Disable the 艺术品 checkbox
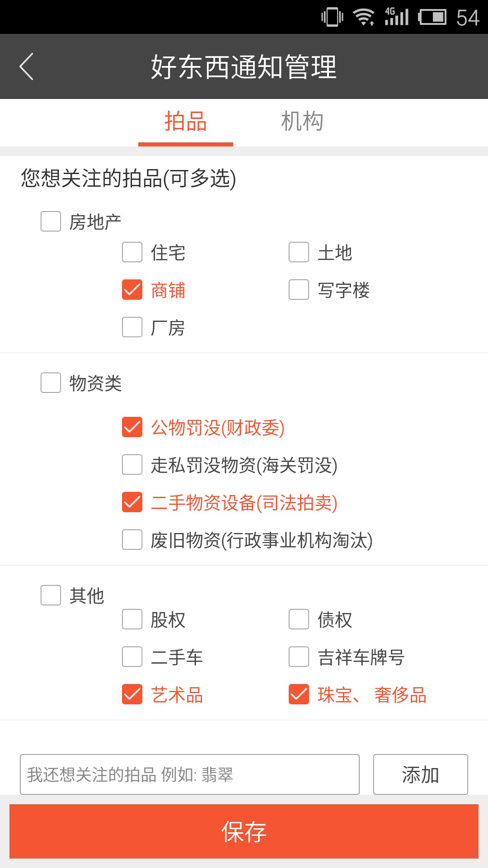 tap(132, 694)
